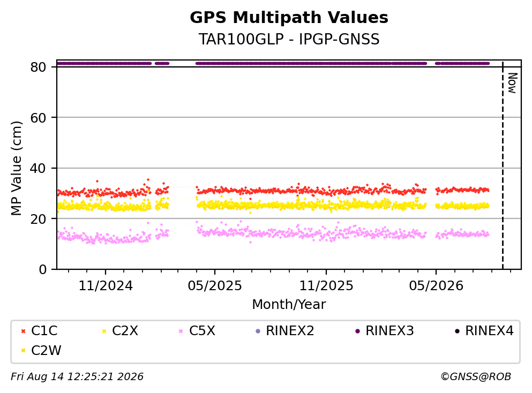This screenshot has height=393, width=532.
Task: Click the 11/2024 x-axis tick label
Action: click(x=106, y=286)
